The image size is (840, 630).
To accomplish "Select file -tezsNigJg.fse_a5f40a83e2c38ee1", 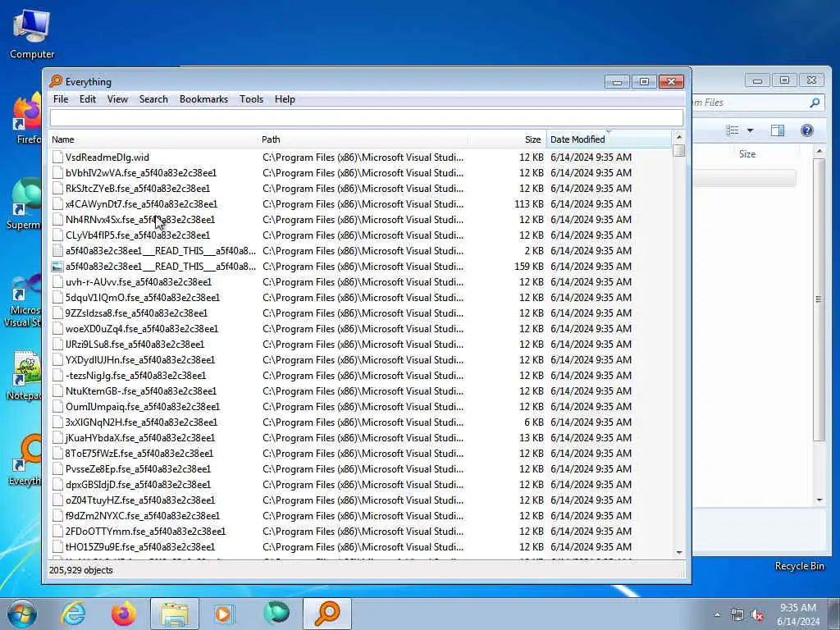I will pos(135,375).
